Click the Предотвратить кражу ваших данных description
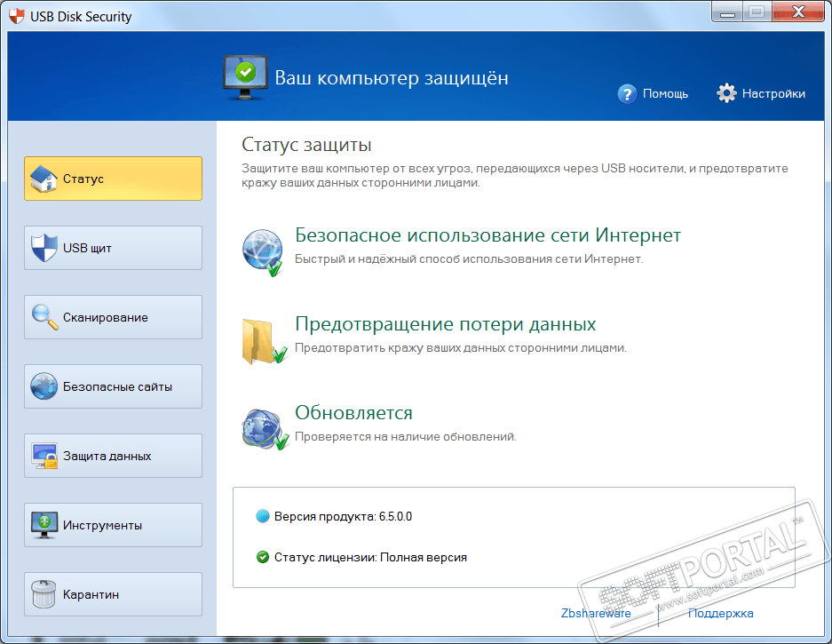This screenshot has width=832, height=644. click(461, 347)
